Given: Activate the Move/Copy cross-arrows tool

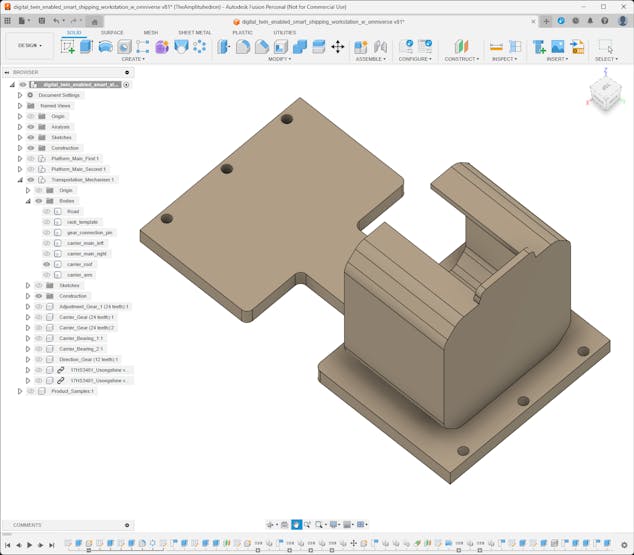Looking at the screenshot, I should [x=337, y=47].
